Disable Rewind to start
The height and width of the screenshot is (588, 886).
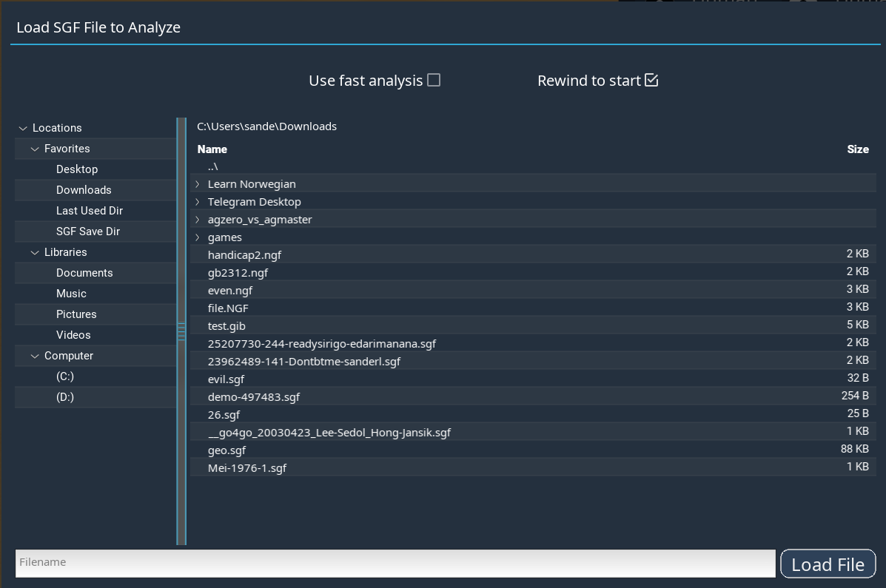click(x=651, y=79)
